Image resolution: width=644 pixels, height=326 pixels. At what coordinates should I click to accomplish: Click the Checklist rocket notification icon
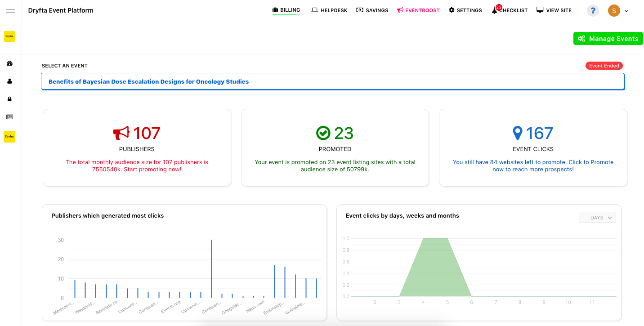(x=495, y=10)
